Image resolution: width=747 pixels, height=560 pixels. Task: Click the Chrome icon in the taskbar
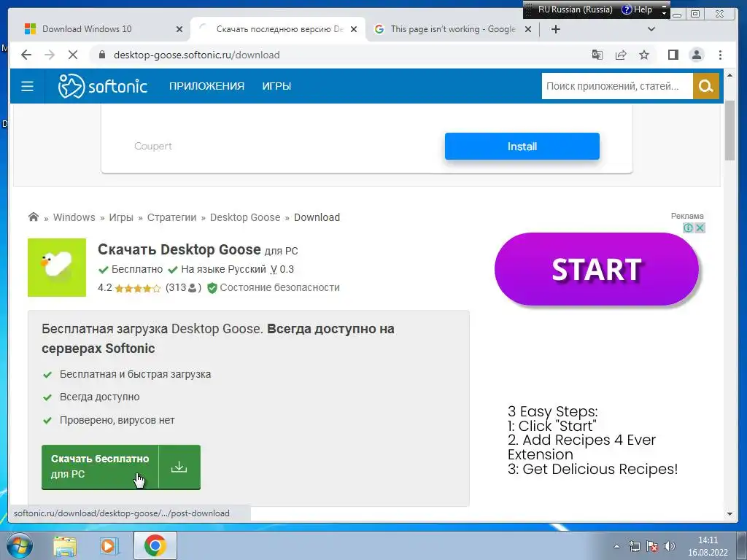pos(155,545)
